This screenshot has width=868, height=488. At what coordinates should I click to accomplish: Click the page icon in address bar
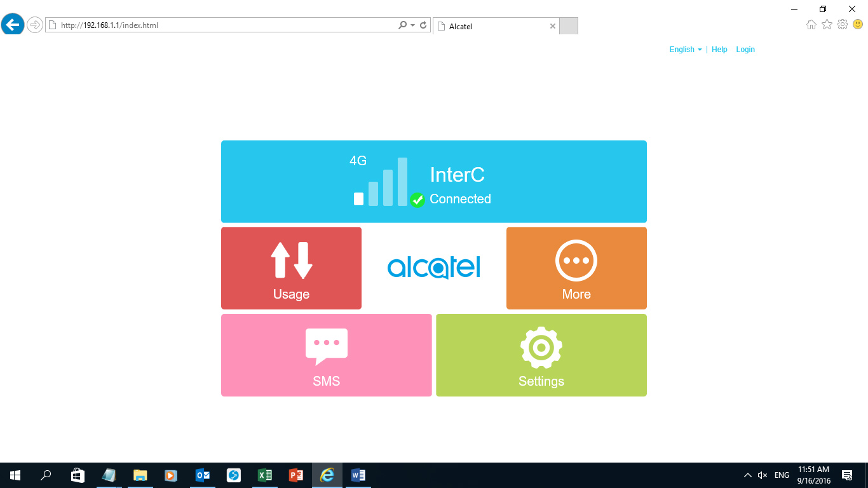tap(53, 25)
